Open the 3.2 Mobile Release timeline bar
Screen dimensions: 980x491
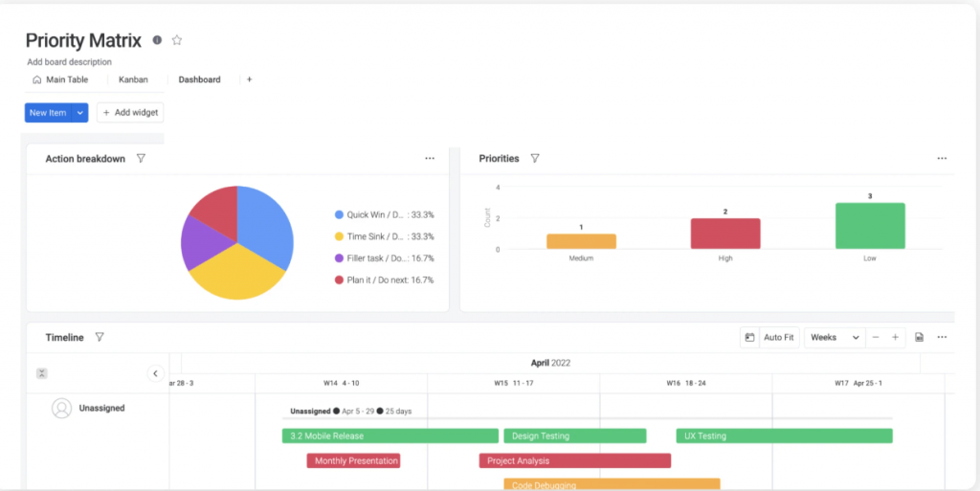[x=390, y=436]
